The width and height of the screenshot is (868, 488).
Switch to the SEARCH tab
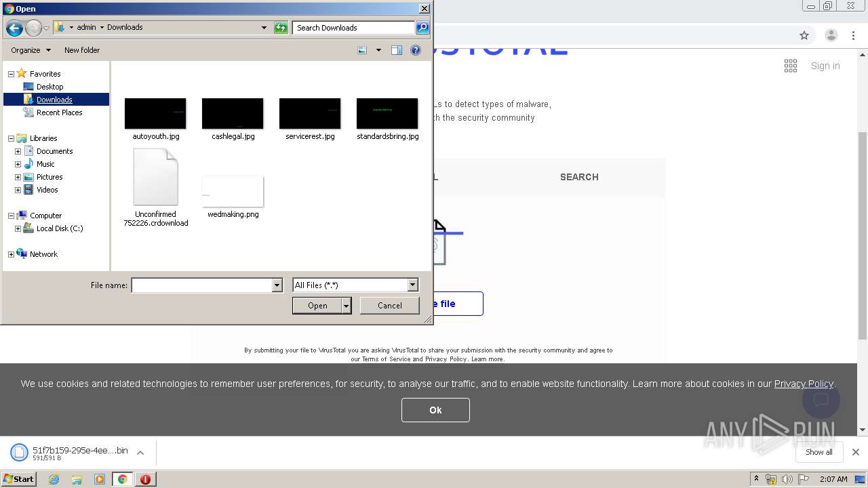pyautogui.click(x=579, y=177)
